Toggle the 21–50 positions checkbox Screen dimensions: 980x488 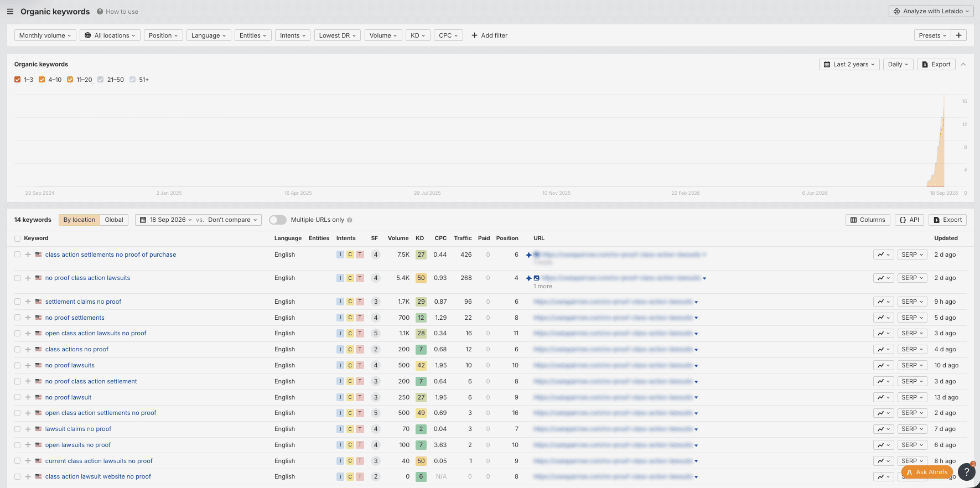point(100,80)
